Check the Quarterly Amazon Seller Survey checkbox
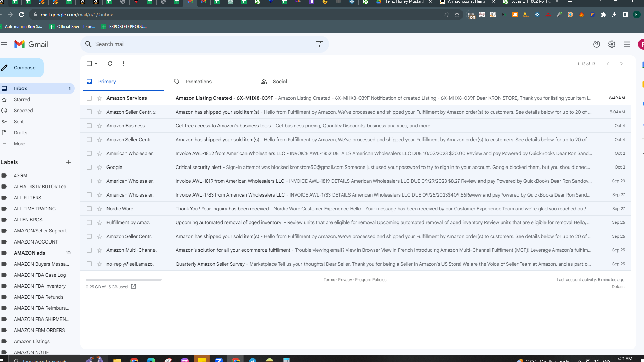644x362 pixels. point(89,264)
